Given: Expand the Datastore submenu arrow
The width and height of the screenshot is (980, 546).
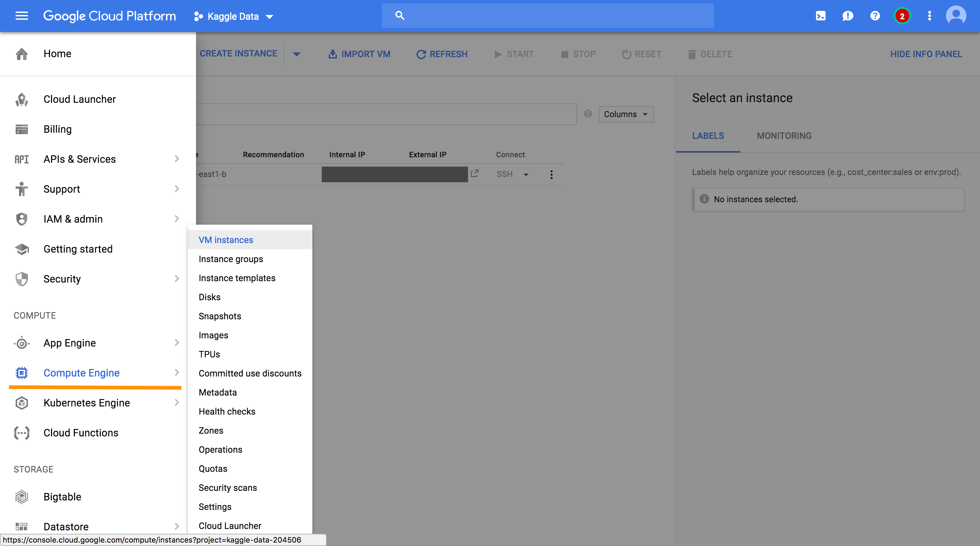Looking at the screenshot, I should tap(177, 527).
